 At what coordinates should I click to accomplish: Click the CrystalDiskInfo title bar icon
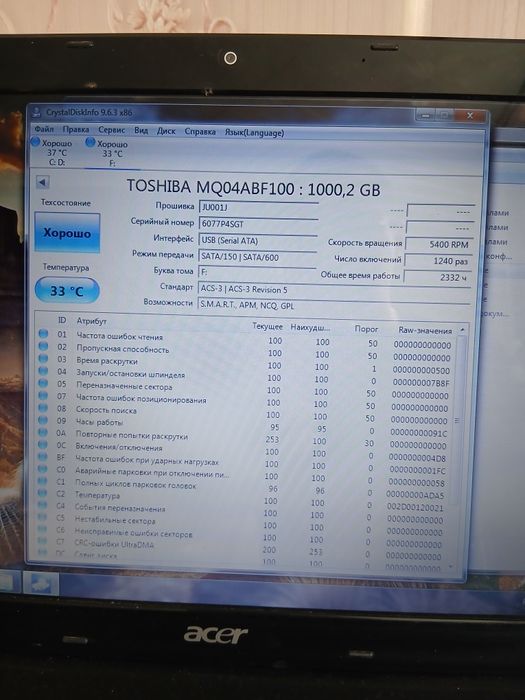[x=37, y=112]
